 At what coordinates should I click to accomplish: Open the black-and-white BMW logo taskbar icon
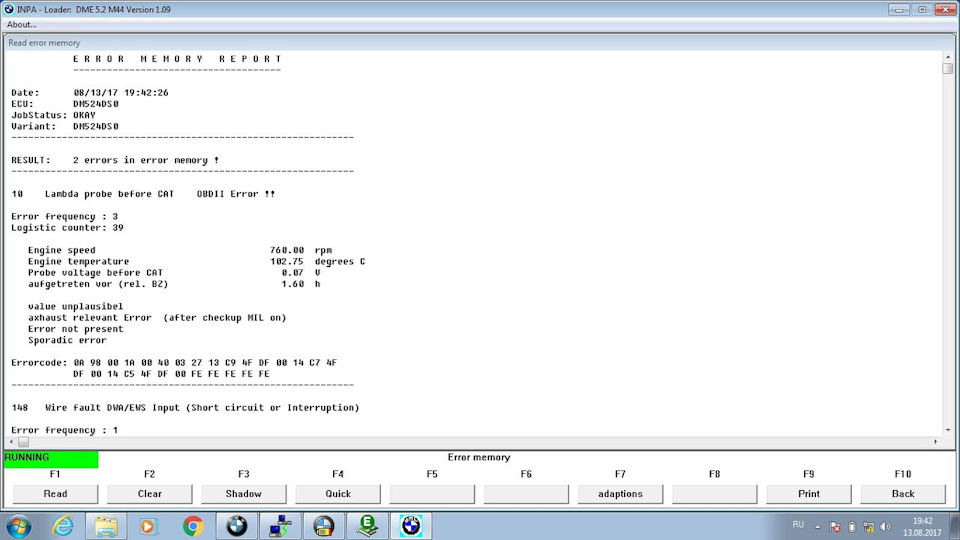tap(236, 526)
